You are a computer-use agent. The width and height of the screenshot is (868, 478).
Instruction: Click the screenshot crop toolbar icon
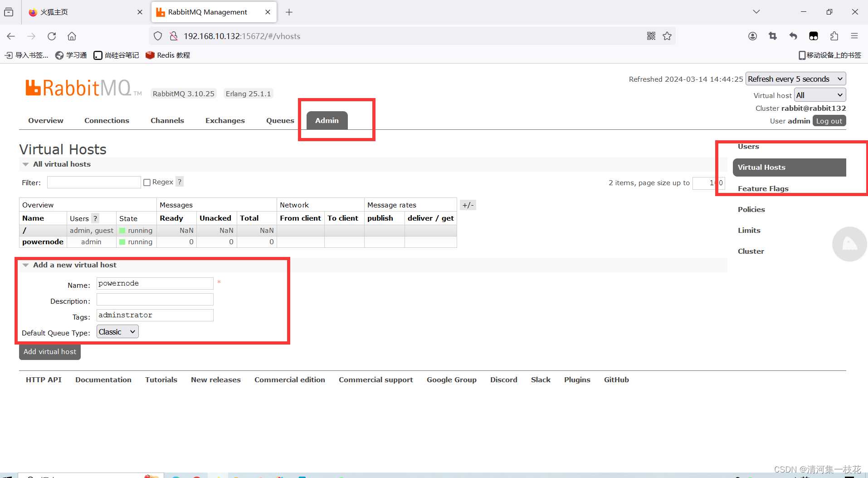pyautogui.click(x=773, y=36)
